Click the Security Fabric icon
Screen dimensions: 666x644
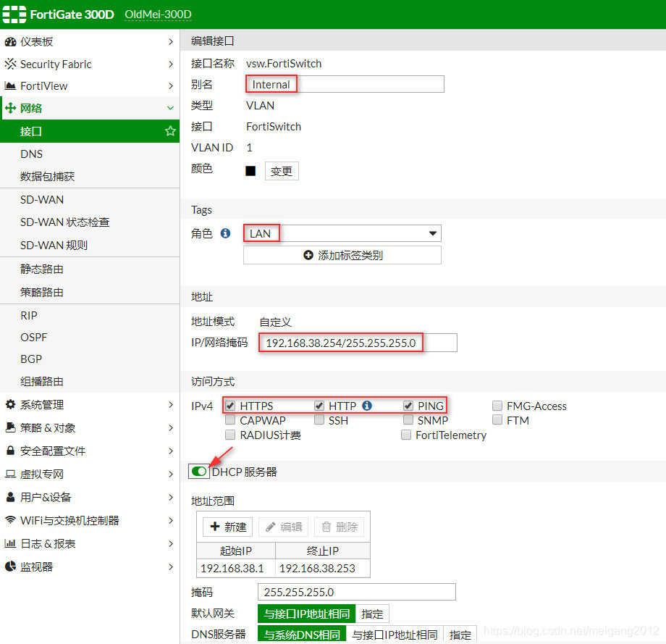(10, 64)
